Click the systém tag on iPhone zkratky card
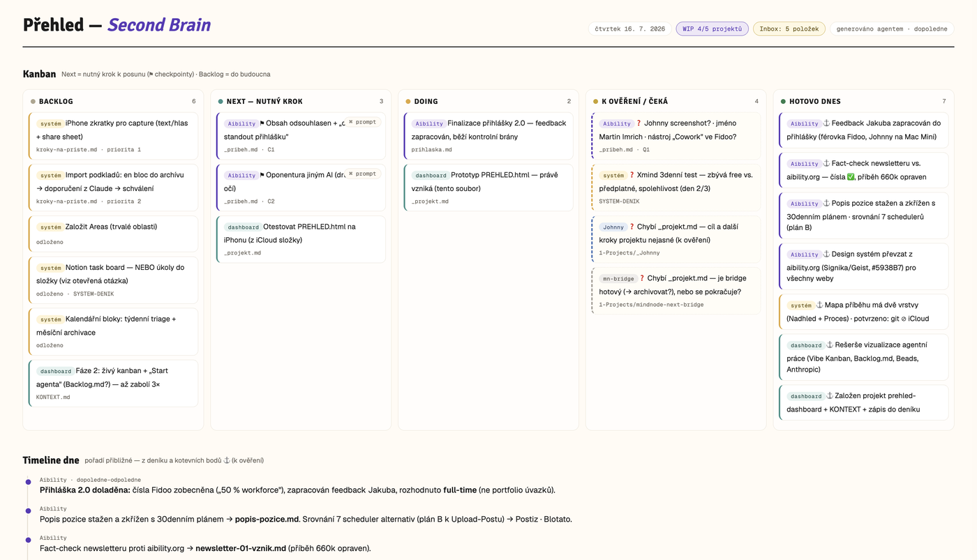Screen dimensions: 977x560 50,123
